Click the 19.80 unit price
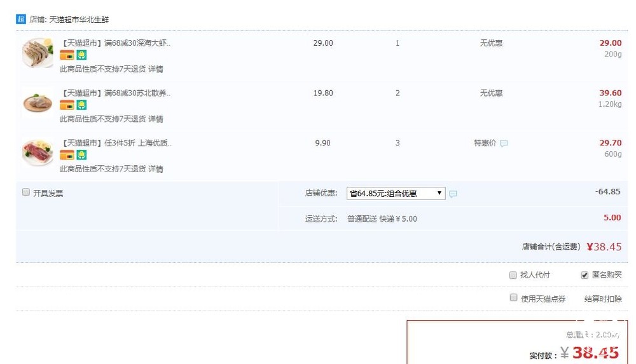 coord(323,93)
